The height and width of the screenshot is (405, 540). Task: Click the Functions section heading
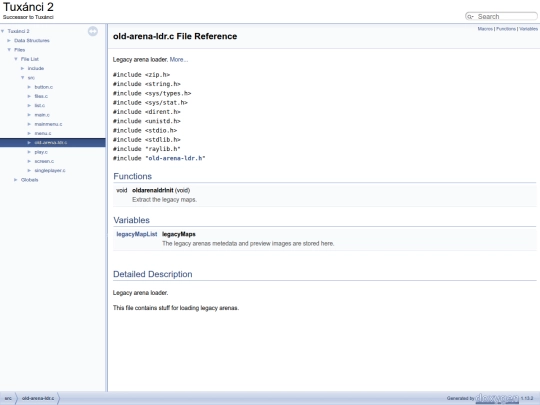tap(133, 176)
